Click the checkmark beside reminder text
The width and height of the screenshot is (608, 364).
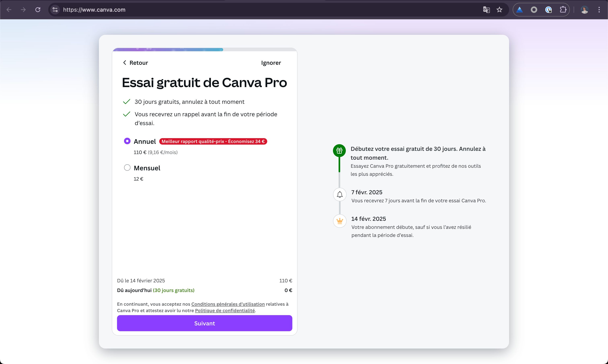pos(126,114)
